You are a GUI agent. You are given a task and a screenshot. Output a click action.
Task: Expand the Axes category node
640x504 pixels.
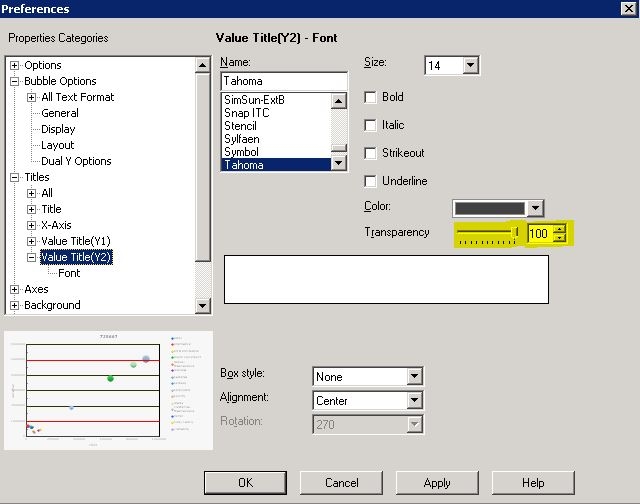(15, 289)
